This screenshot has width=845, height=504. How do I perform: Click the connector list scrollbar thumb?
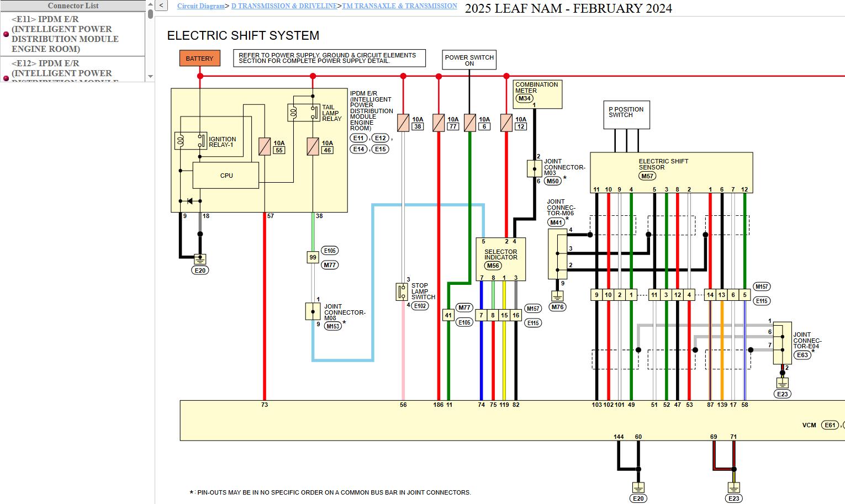(150, 14)
